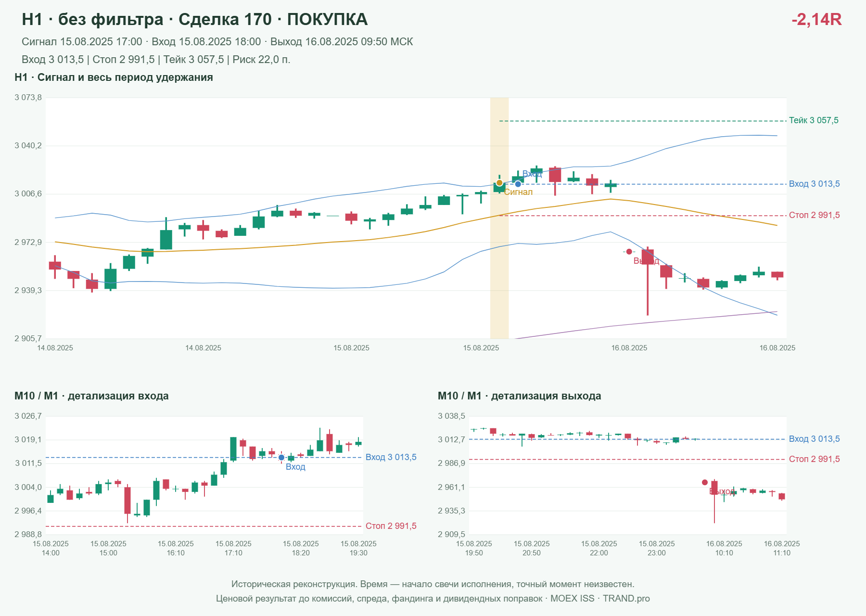Click the blue entry dot on the H1 chart
This screenshot has height=616, width=866.
[x=518, y=184]
